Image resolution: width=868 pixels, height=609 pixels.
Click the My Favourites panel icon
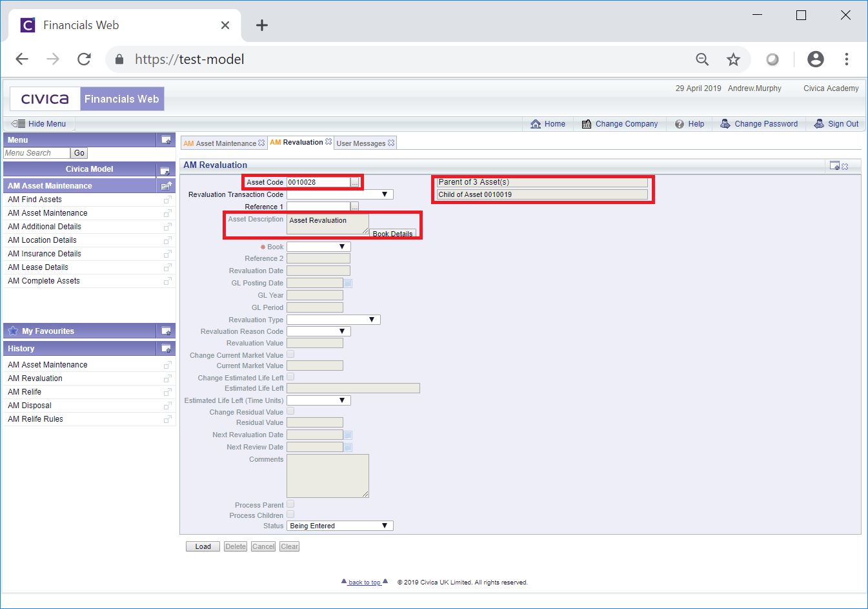pyautogui.click(x=166, y=331)
